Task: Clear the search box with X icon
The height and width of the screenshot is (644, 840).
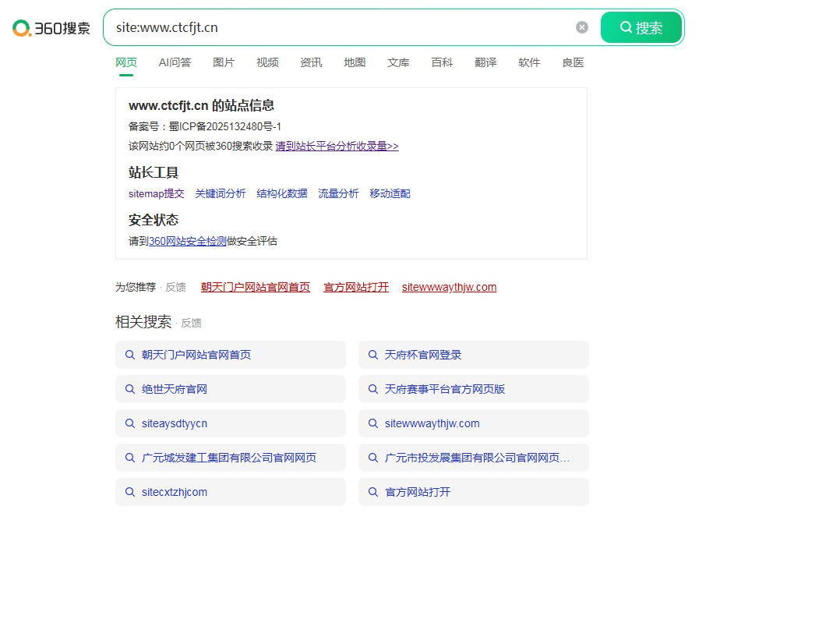Action: coord(582,27)
